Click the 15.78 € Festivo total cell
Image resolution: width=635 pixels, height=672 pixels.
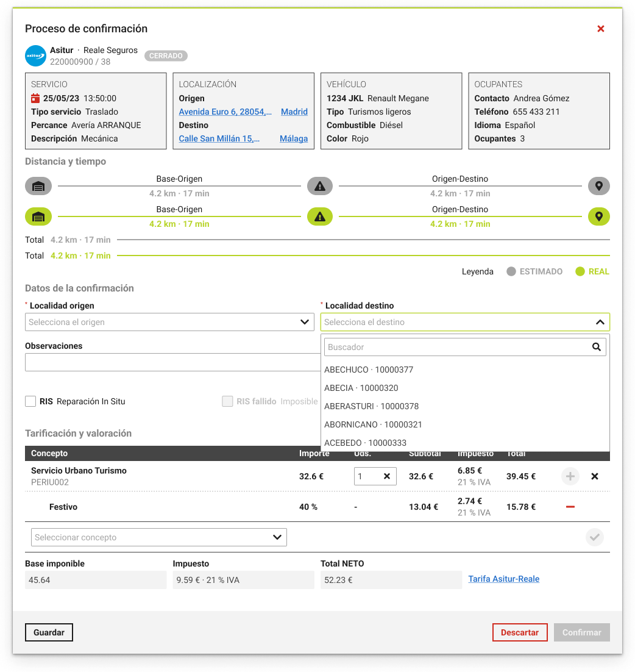click(x=520, y=507)
